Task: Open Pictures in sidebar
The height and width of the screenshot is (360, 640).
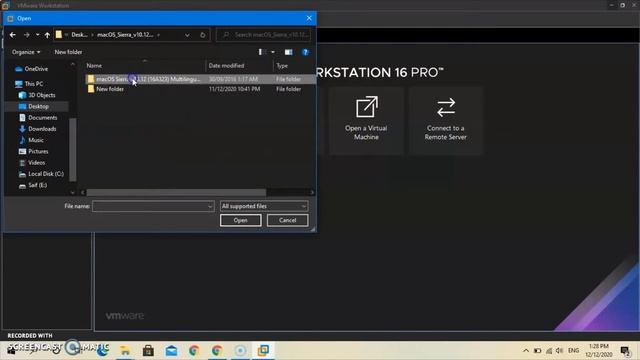Action: pos(33,151)
